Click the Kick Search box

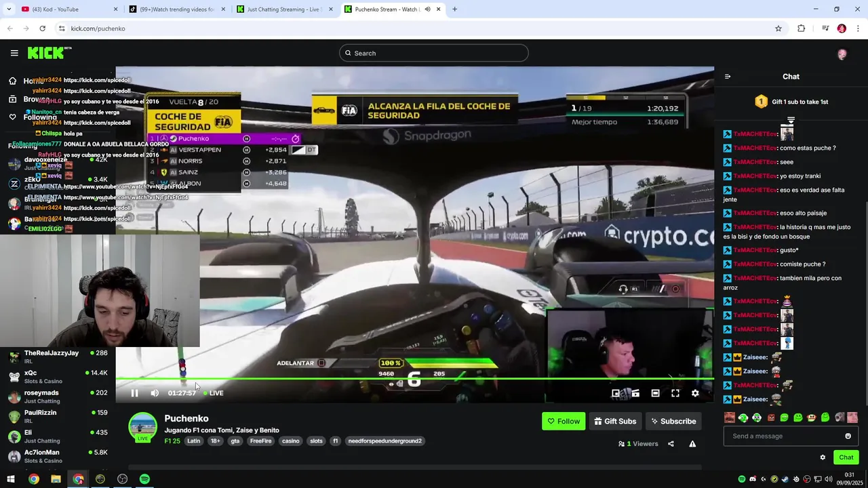click(434, 53)
